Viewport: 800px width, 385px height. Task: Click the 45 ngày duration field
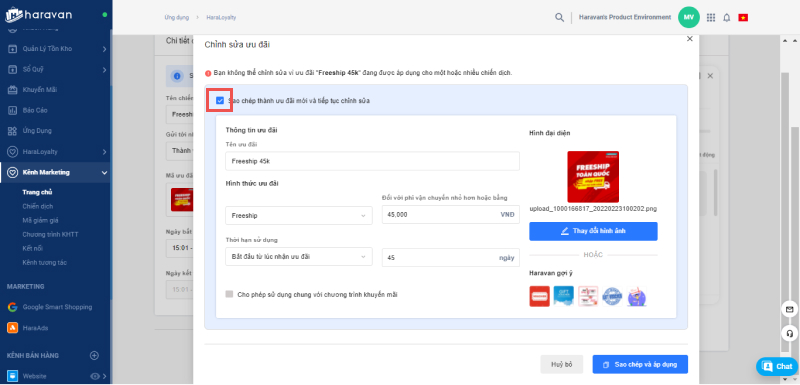(451, 258)
